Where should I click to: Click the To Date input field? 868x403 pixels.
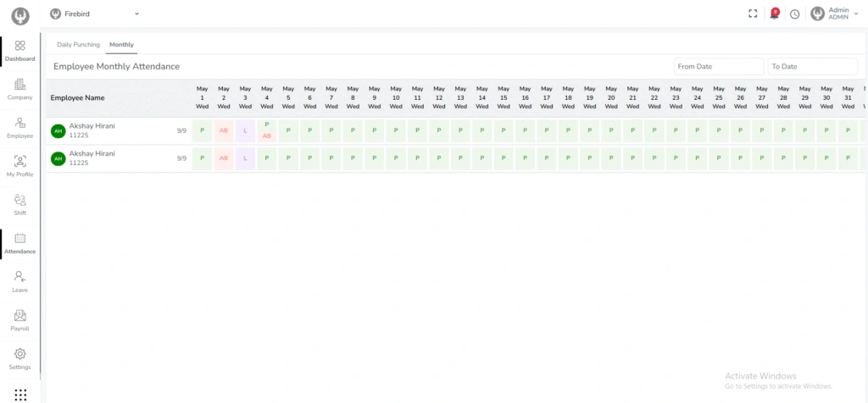tap(812, 66)
